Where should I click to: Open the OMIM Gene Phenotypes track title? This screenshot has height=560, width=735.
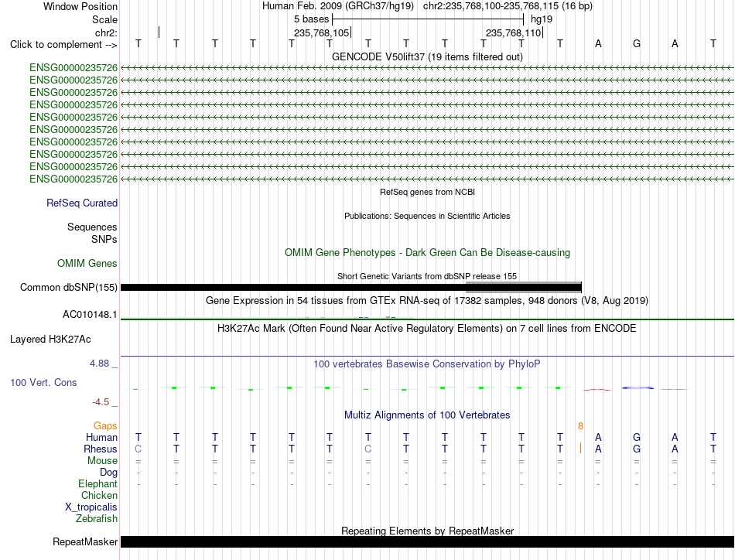[427, 253]
